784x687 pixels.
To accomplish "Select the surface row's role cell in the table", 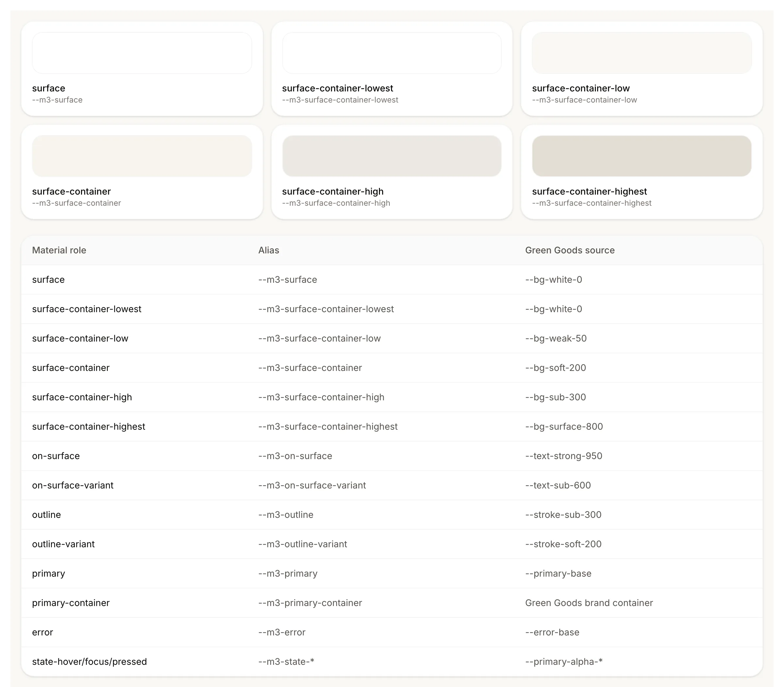I will (48, 280).
